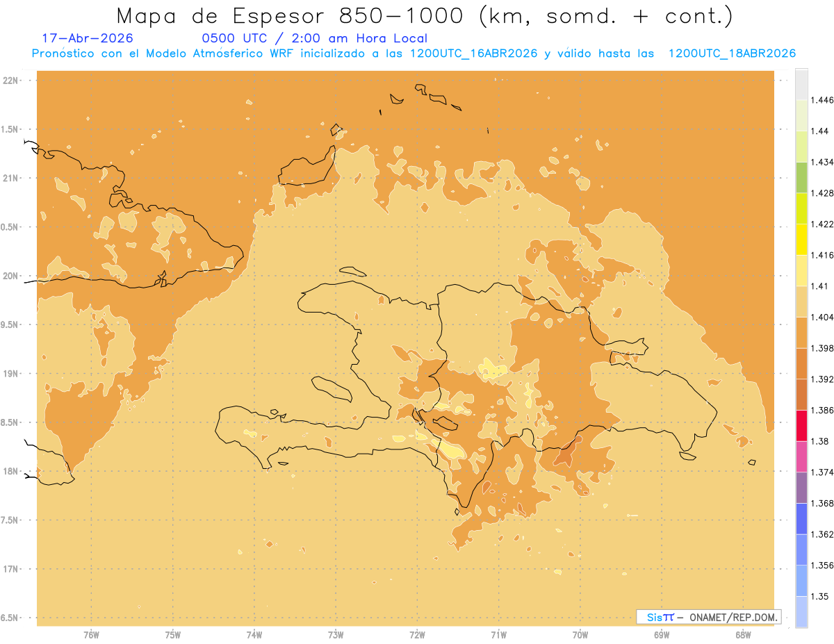This screenshot has height=644, width=834.
Task: Click the 1.446 legend value label
Action: pyautogui.click(x=822, y=100)
